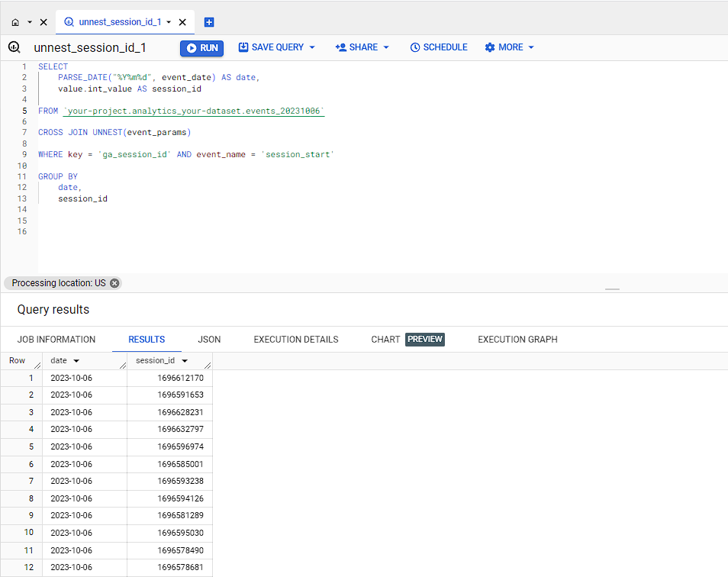Switch to the Job Information tab
This screenshot has height=577, width=728.
(56, 340)
